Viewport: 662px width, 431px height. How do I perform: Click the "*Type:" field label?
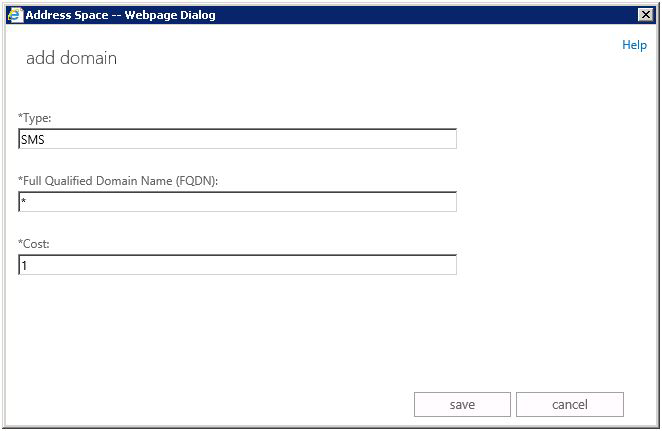(x=35, y=118)
